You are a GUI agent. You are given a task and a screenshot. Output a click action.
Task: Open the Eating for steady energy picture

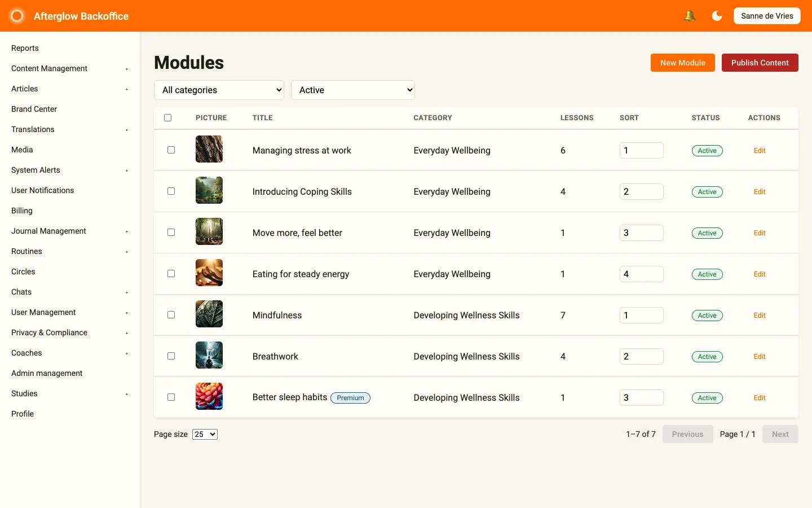(209, 273)
